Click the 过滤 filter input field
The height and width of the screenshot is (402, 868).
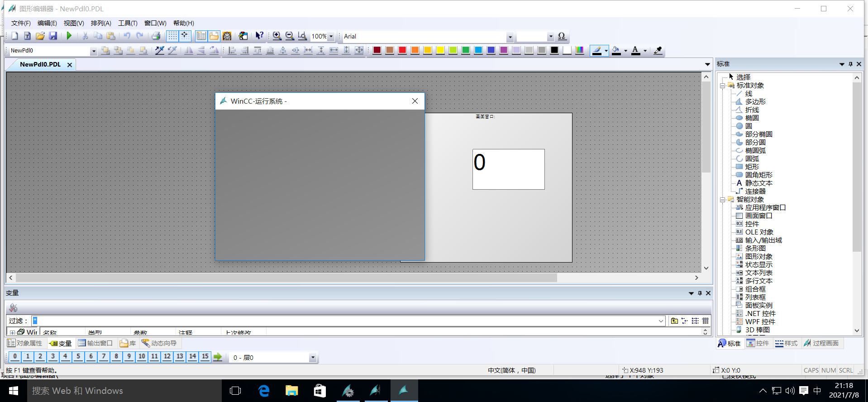coord(348,321)
